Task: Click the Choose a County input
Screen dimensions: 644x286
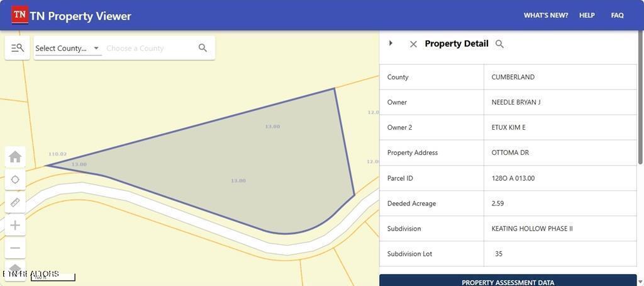Action: click(150, 48)
